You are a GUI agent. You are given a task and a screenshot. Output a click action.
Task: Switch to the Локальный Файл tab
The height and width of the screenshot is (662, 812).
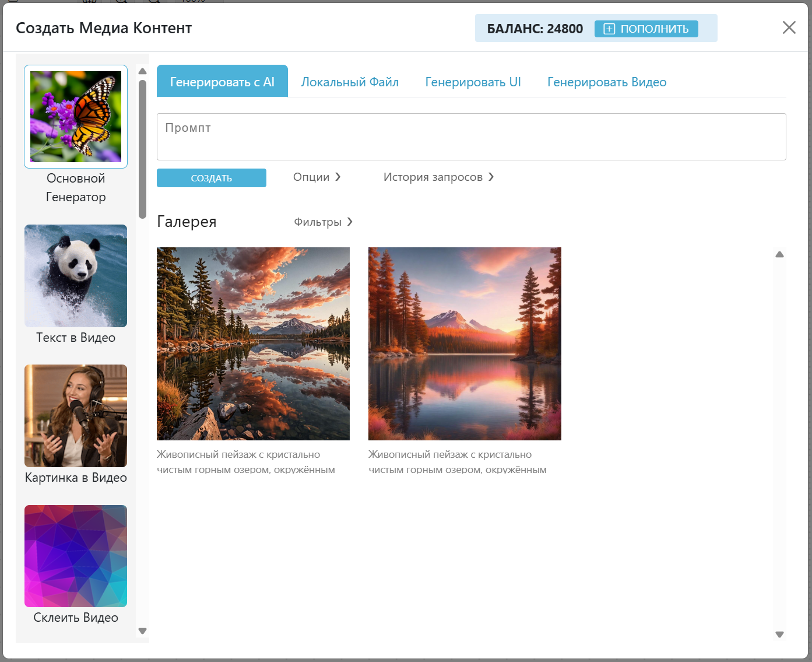pos(350,82)
